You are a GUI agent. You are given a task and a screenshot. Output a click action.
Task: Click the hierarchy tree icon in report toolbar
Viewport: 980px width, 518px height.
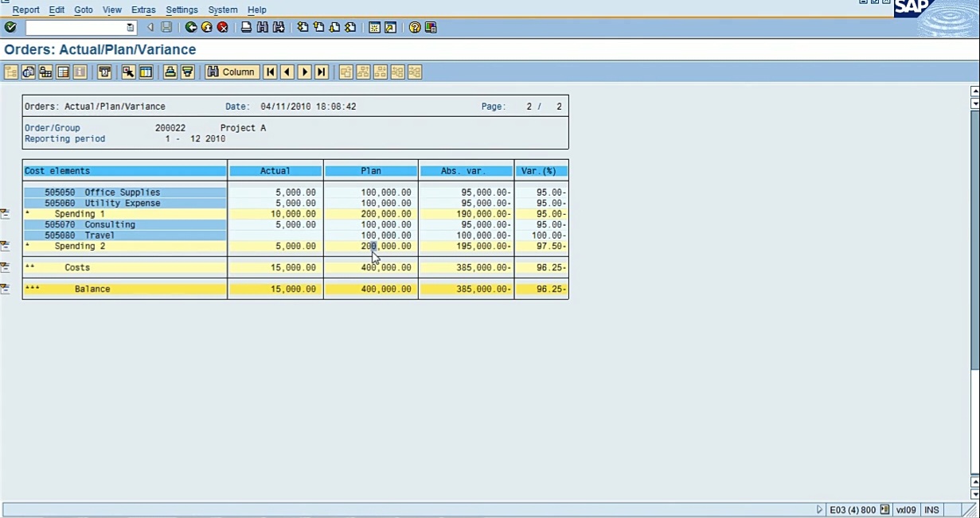11,72
